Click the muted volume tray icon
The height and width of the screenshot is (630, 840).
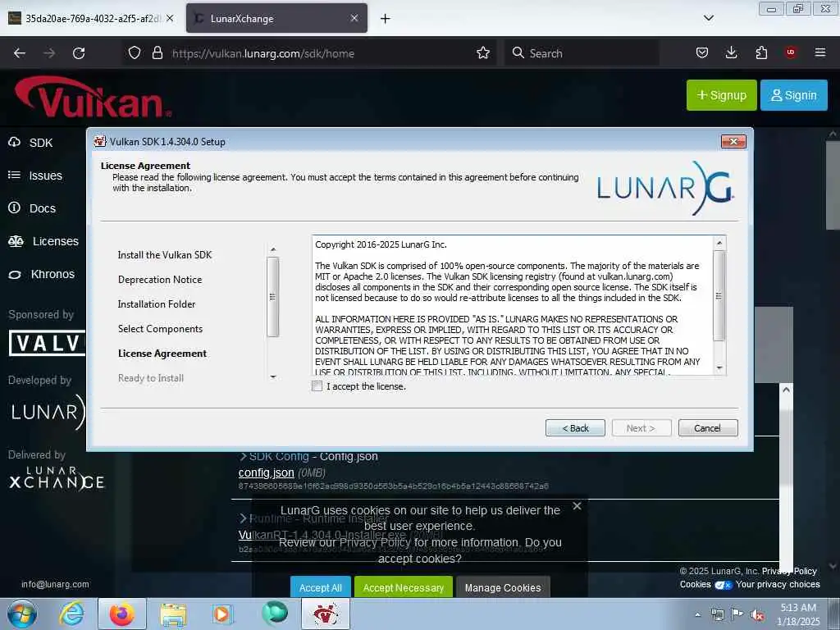tap(757, 615)
